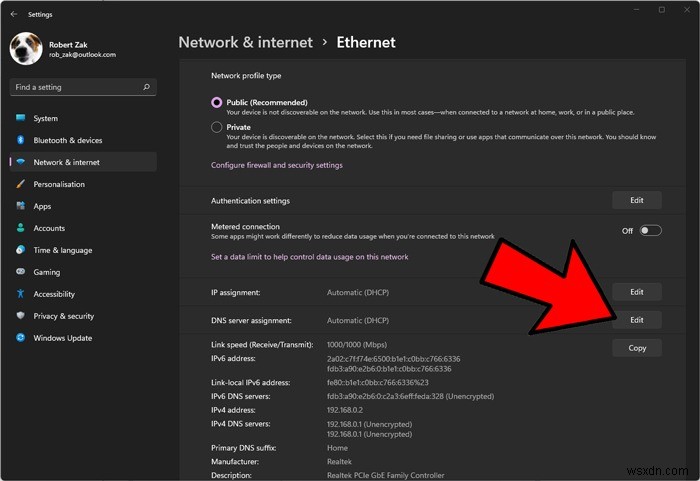Select Network & internet sidebar item

[x=83, y=162]
